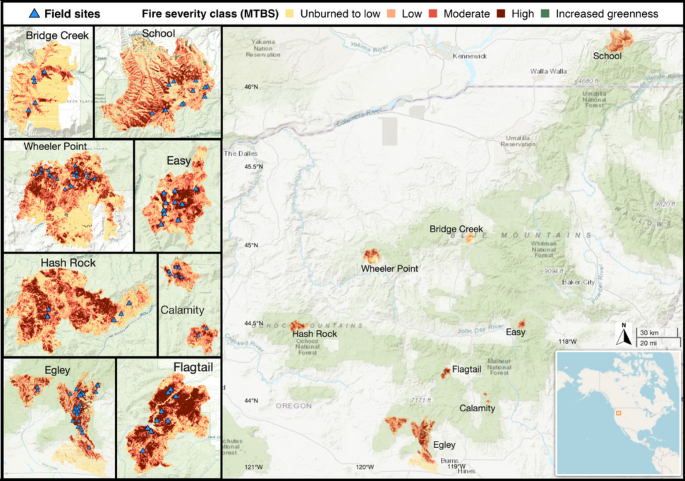Select the Flagtail fire patch on main map
Viewport: 685px width, 481px height.
point(446,373)
